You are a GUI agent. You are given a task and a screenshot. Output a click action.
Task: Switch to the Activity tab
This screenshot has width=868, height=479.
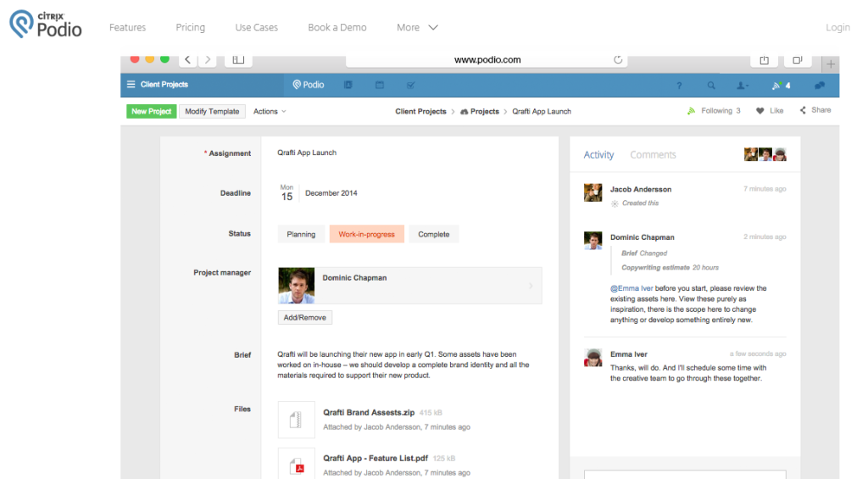point(598,155)
